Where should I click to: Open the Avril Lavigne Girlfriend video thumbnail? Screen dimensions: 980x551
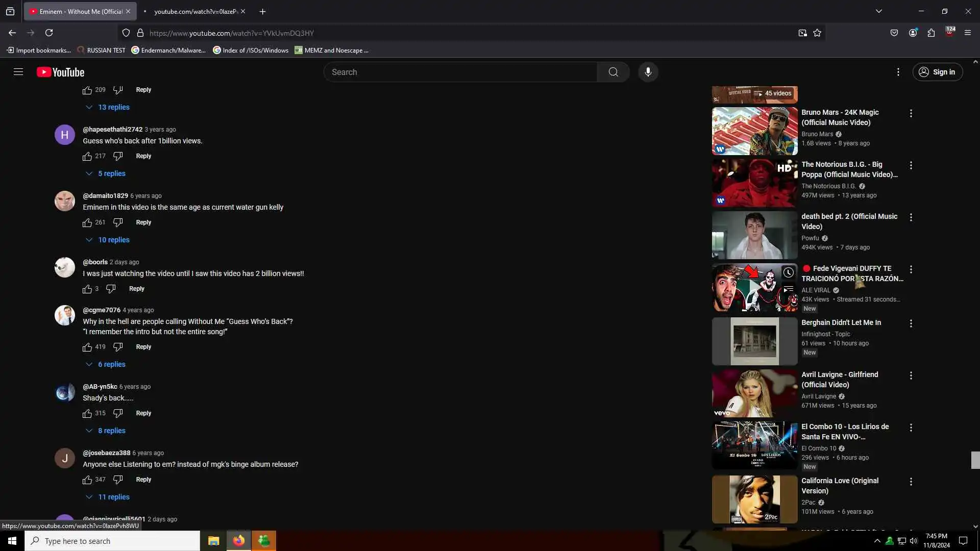point(754,393)
